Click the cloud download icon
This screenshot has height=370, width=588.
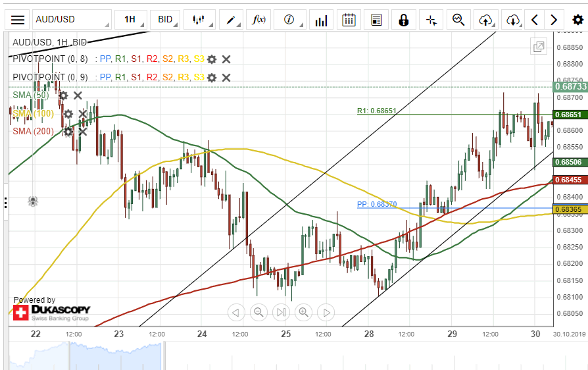click(513, 20)
